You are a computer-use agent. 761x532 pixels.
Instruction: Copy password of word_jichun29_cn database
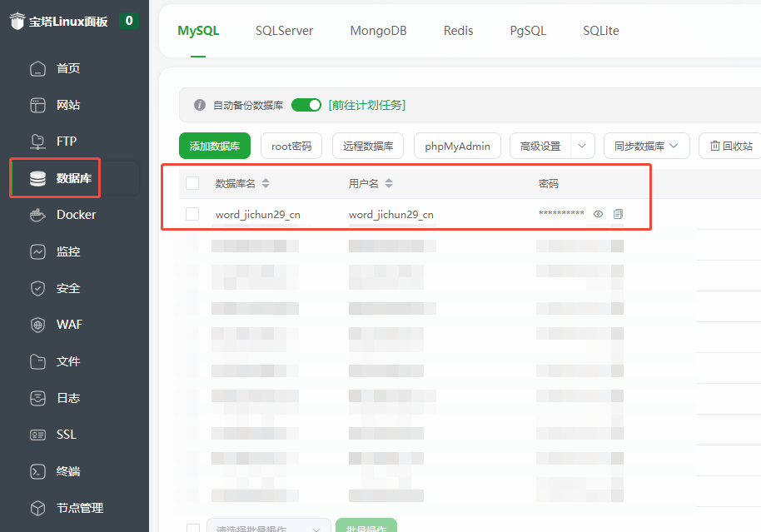click(x=618, y=214)
